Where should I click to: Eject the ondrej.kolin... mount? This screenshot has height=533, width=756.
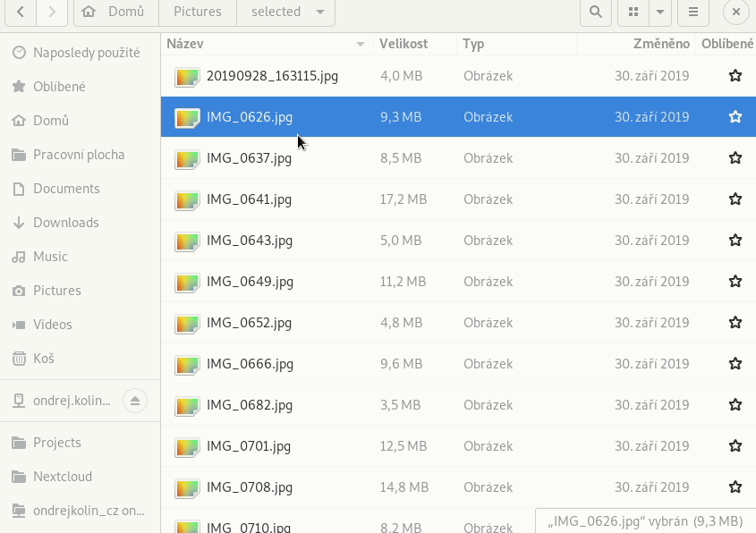click(x=135, y=401)
